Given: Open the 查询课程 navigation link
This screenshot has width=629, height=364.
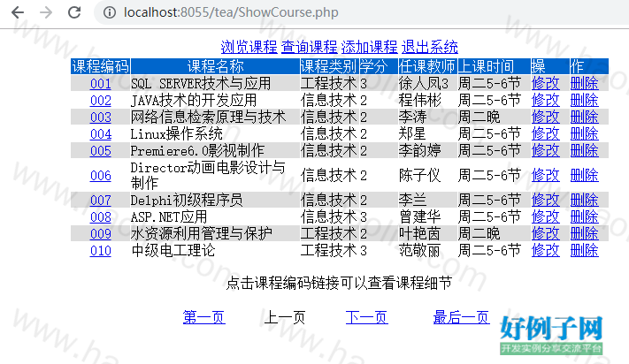Looking at the screenshot, I should (x=309, y=47).
